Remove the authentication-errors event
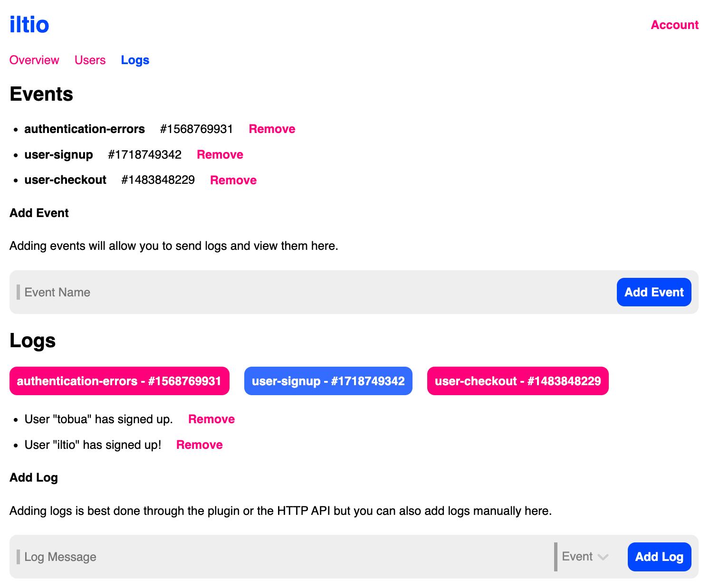 271,129
